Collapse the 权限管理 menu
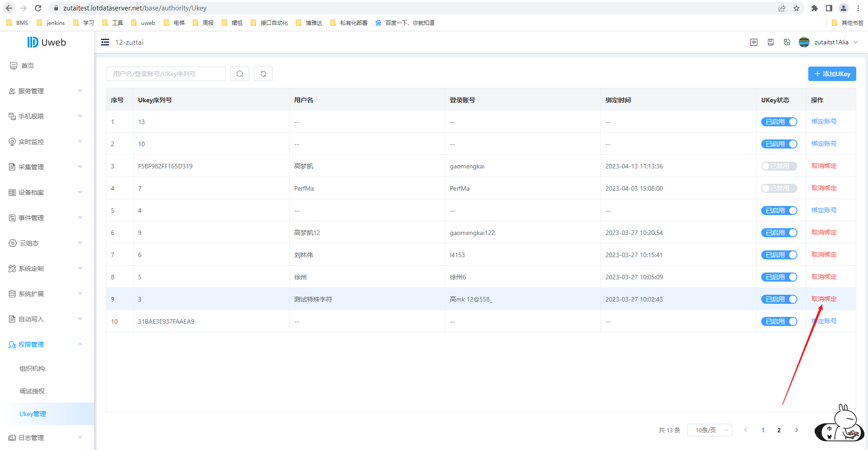 click(x=47, y=345)
